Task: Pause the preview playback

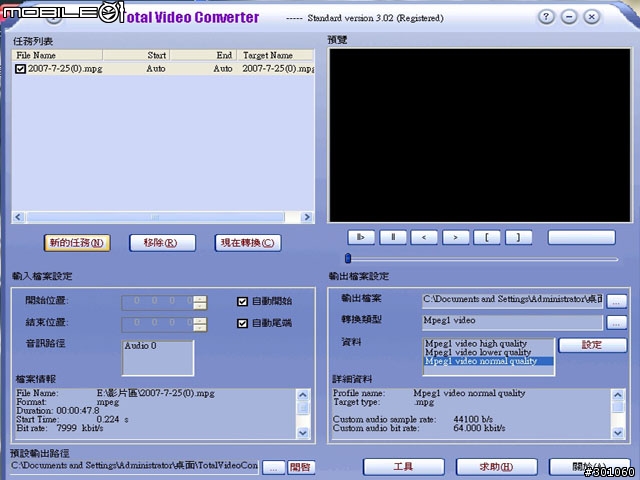Action: (393, 237)
